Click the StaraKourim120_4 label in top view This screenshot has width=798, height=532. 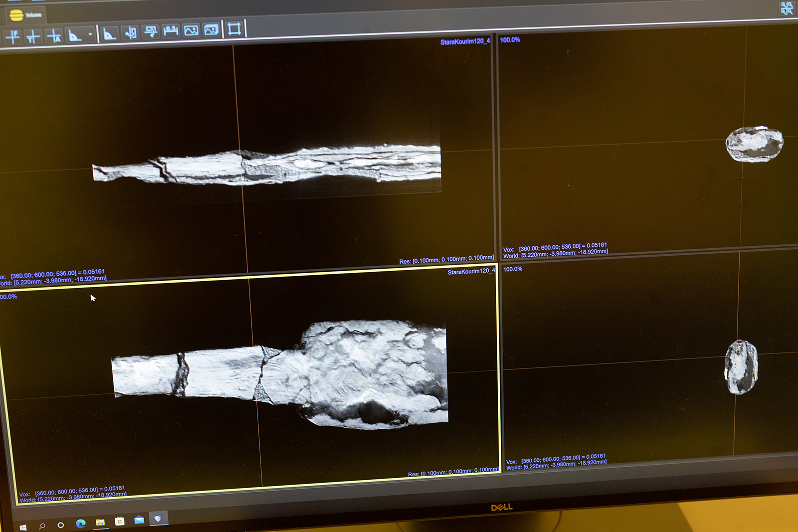pos(465,41)
